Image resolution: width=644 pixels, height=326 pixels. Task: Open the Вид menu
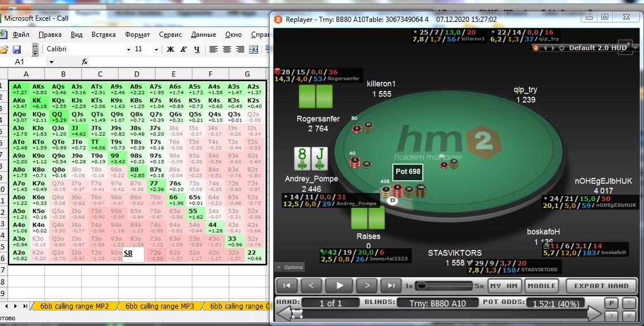pyautogui.click(x=77, y=35)
